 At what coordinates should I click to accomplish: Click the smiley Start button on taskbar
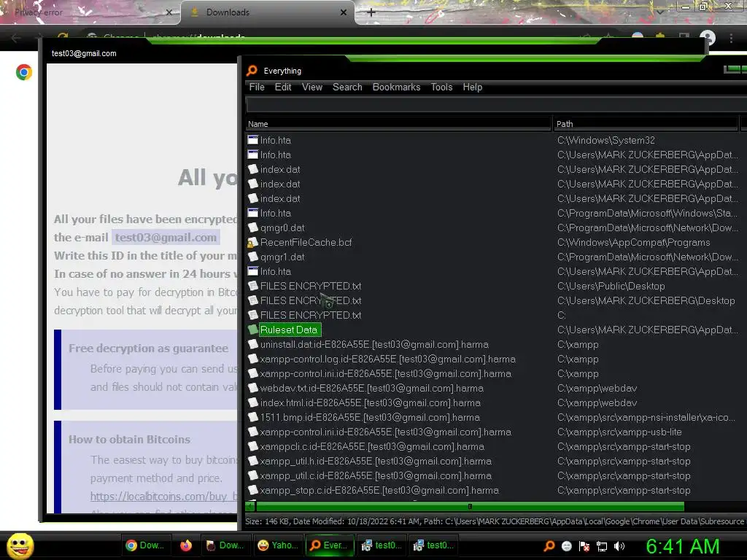tap(20, 545)
